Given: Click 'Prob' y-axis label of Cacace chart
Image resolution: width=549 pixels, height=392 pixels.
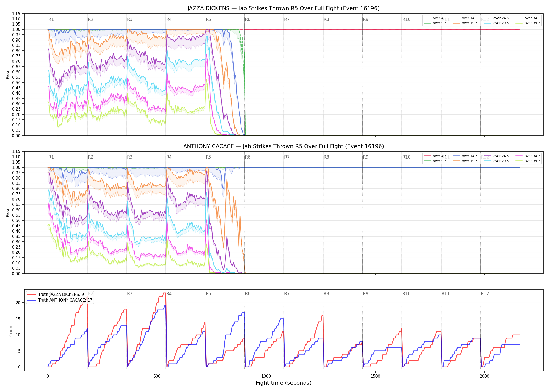Looking at the screenshot, I should pos(8,213).
